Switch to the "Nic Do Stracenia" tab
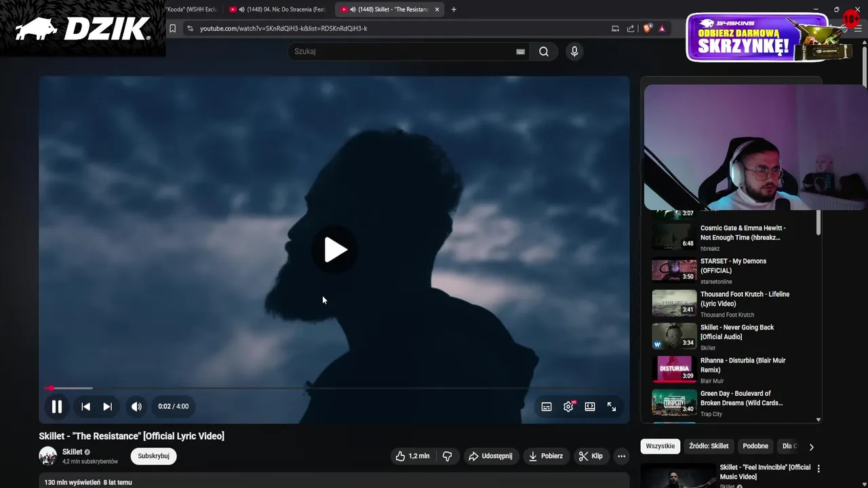Viewport: 868px width, 488px height. coord(278,9)
